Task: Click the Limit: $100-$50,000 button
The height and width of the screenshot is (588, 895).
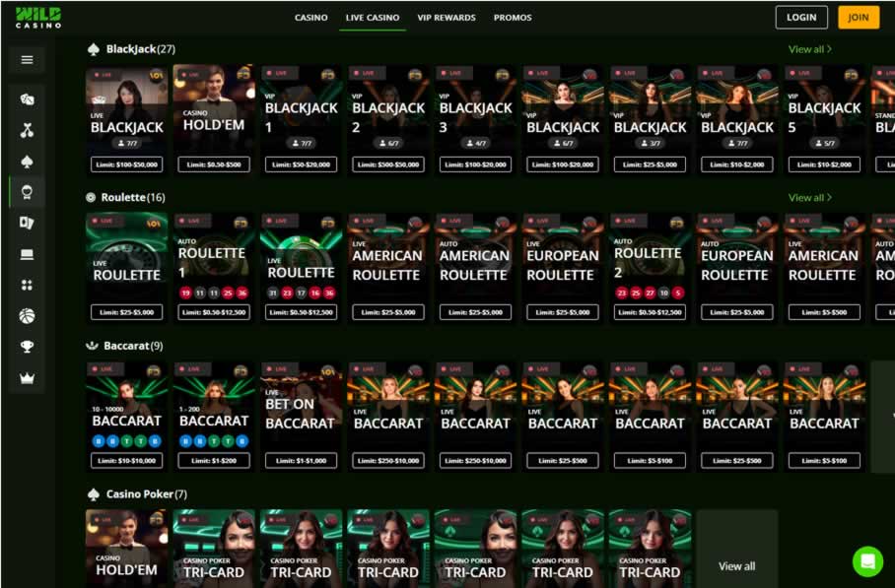Action: (127, 164)
